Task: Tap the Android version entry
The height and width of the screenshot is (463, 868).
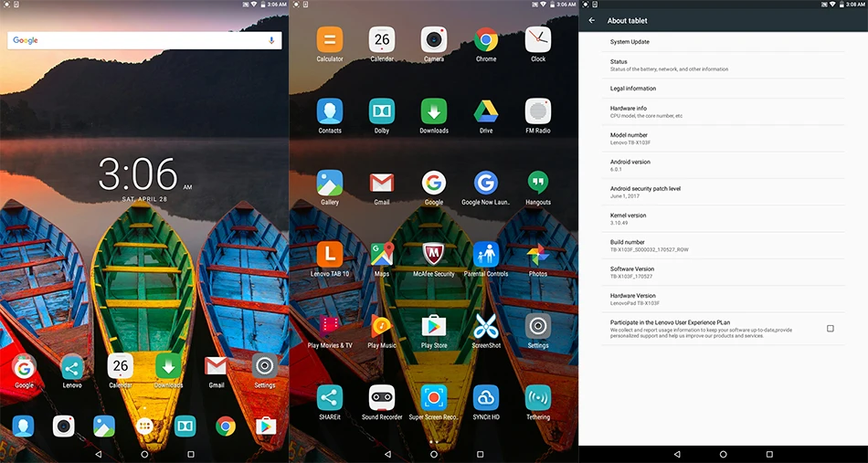Action: [723, 165]
